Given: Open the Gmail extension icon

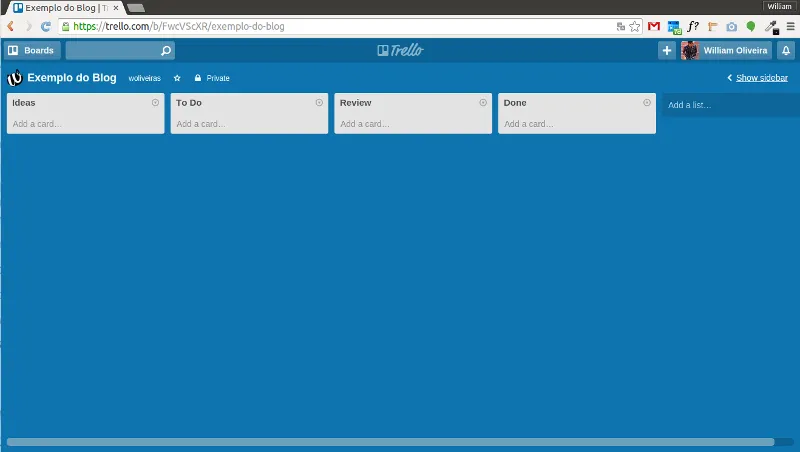Looking at the screenshot, I should 654,27.
